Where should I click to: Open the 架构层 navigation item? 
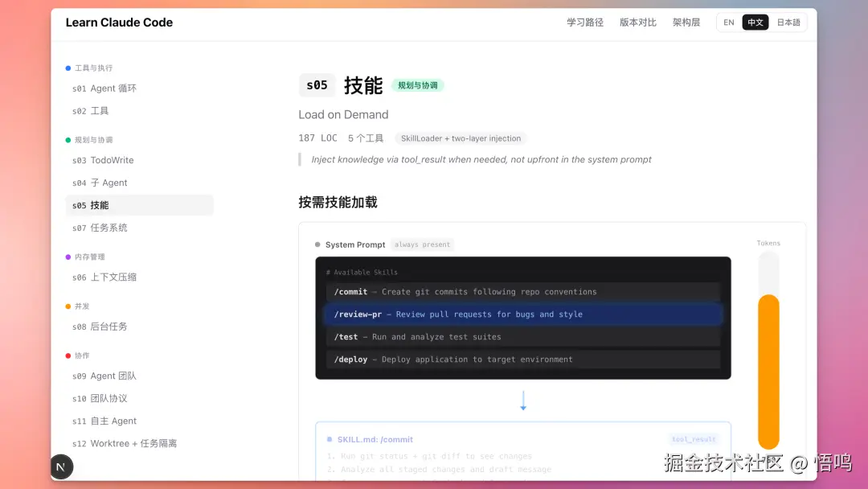coord(686,22)
